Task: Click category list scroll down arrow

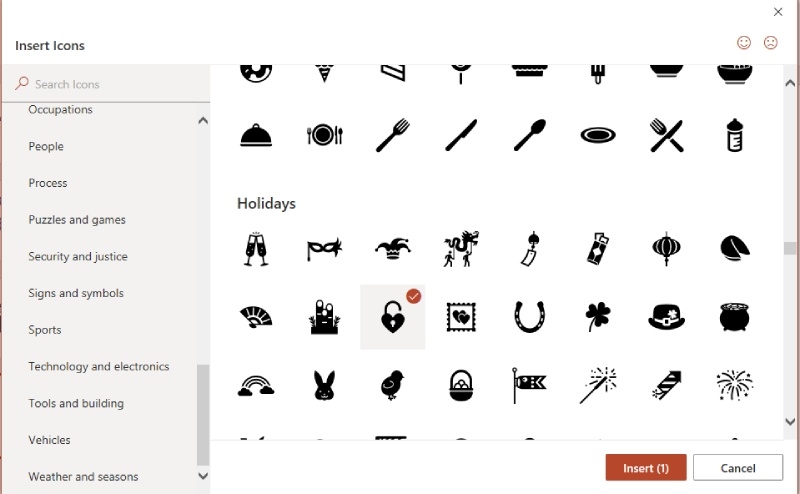Action: tap(203, 476)
